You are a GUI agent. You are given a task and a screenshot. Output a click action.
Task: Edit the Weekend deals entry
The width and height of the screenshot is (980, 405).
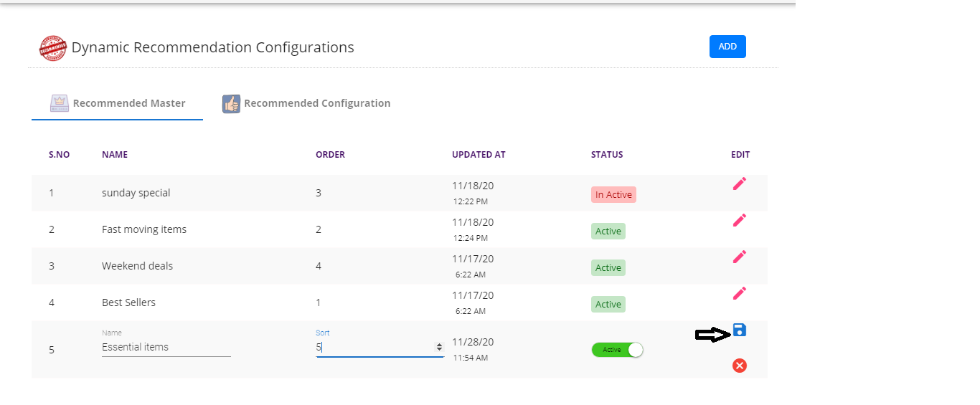pos(740,257)
